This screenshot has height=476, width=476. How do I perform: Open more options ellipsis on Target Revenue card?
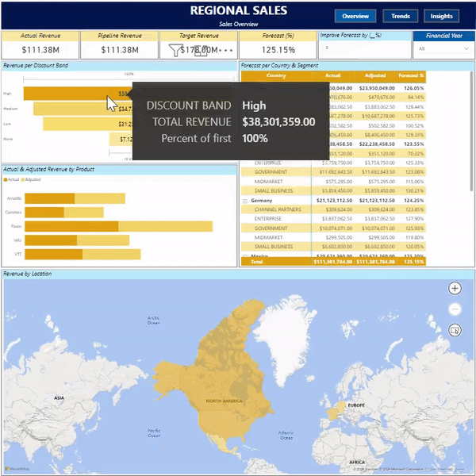coord(225,50)
